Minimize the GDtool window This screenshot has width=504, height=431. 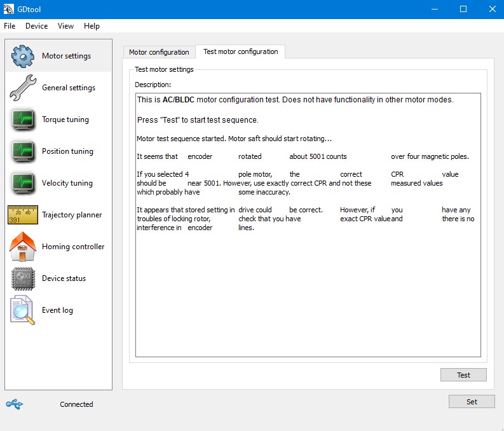pyautogui.click(x=435, y=9)
